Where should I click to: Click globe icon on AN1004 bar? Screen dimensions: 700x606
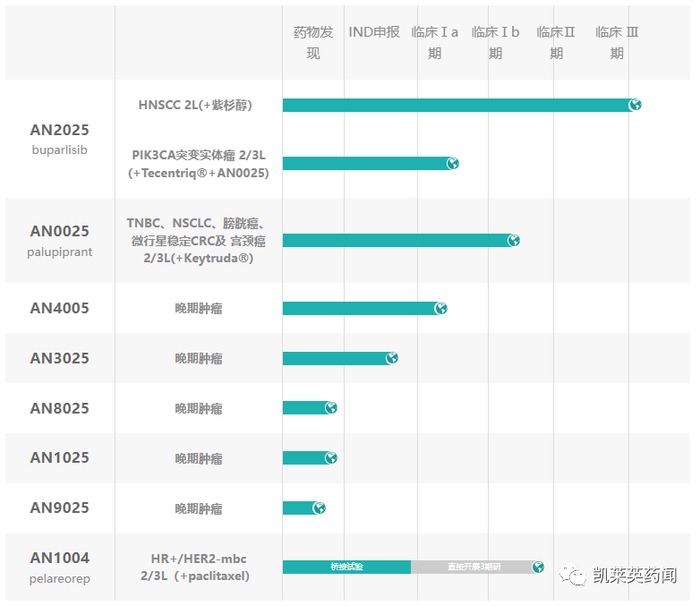[538, 567]
